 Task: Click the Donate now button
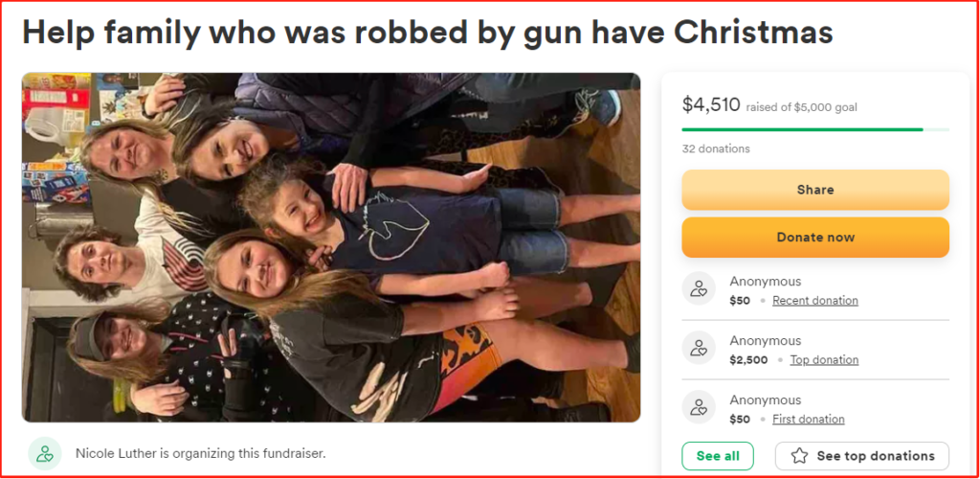coord(815,237)
